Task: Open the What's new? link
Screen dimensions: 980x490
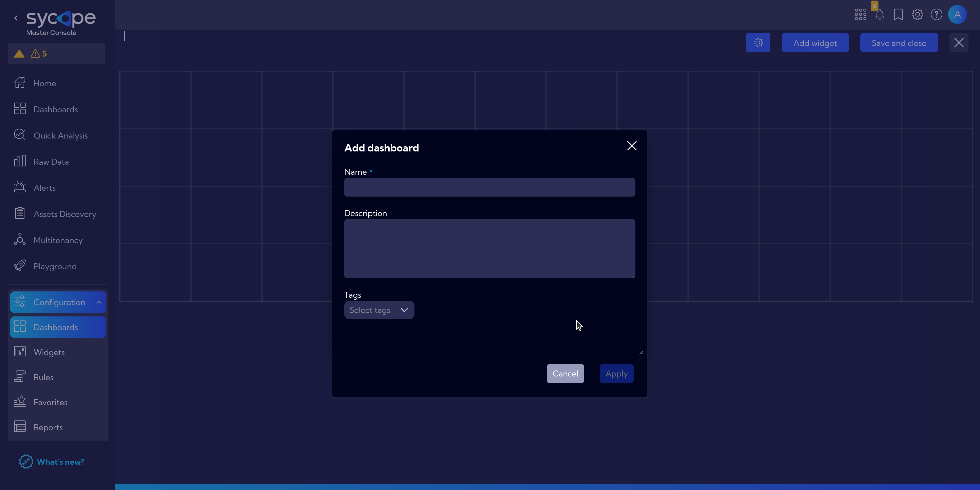Action: pos(60,462)
